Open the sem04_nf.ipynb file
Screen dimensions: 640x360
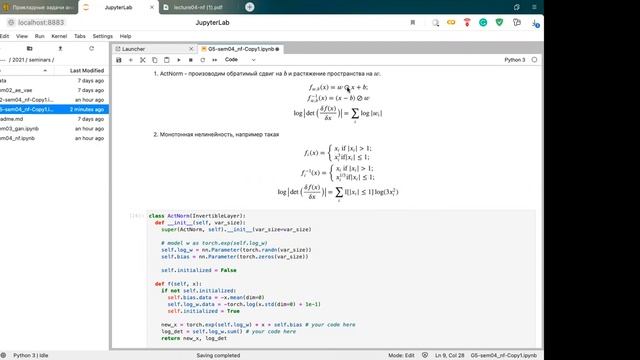coord(54,138)
